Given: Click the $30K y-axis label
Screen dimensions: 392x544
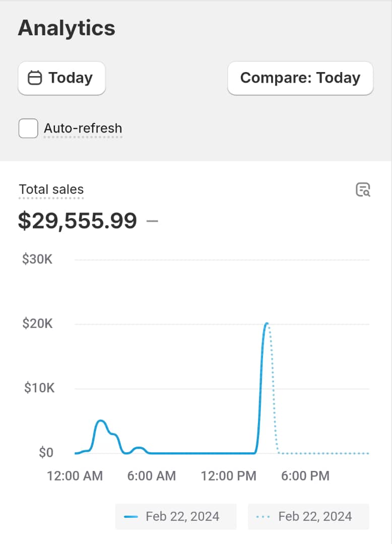Looking at the screenshot, I should pos(37,260).
